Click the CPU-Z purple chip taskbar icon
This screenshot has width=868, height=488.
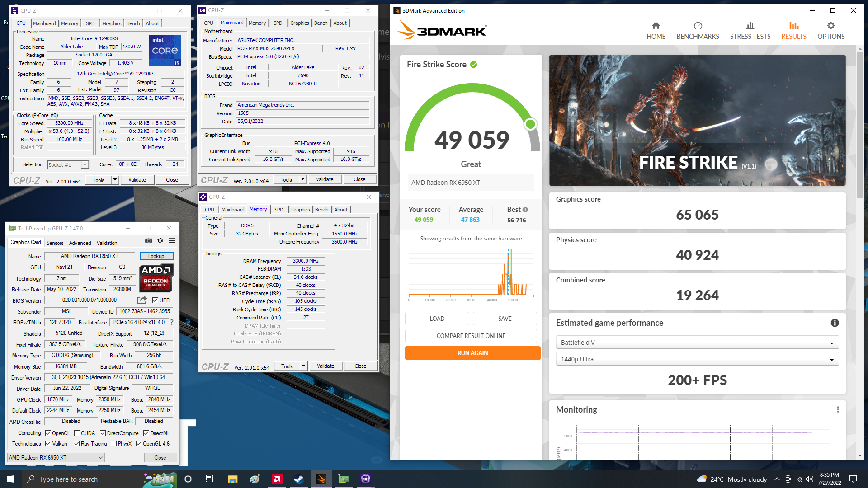coord(366,479)
